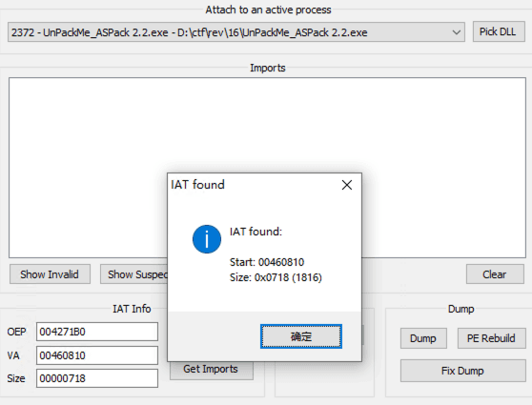This screenshot has width=532, height=405.
Task: Close the IAT found dialog with X
Action: pyautogui.click(x=347, y=185)
